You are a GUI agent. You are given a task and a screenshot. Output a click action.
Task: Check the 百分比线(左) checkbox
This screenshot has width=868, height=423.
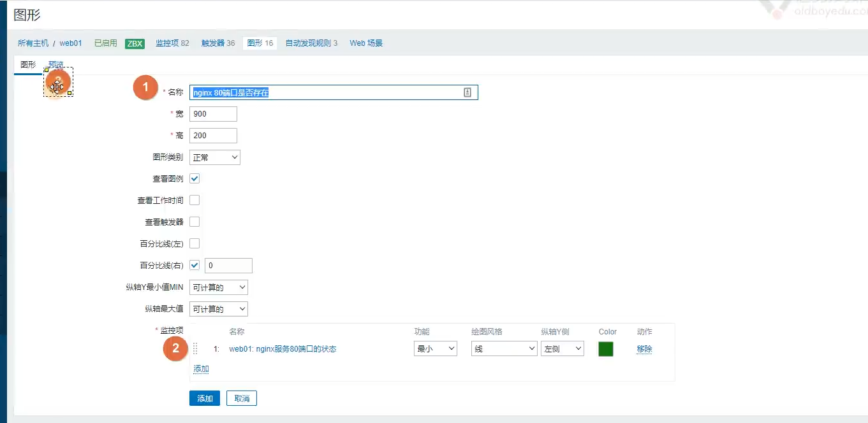click(195, 243)
